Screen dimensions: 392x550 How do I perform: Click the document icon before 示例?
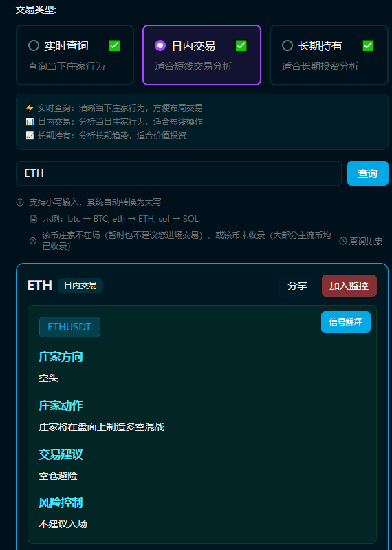point(34,219)
